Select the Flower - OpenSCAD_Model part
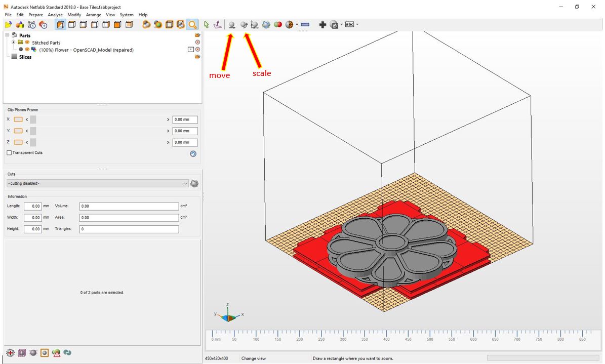This screenshot has width=605, height=364. coord(87,50)
